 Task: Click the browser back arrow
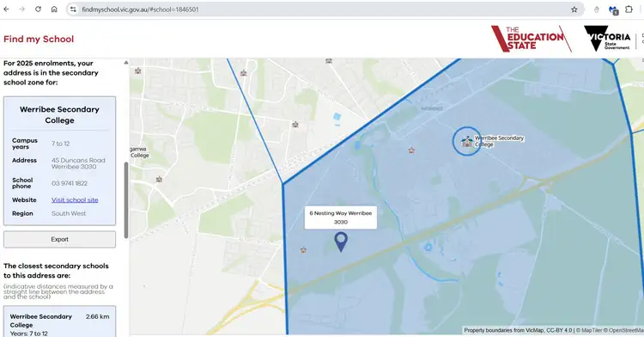coord(6,9)
